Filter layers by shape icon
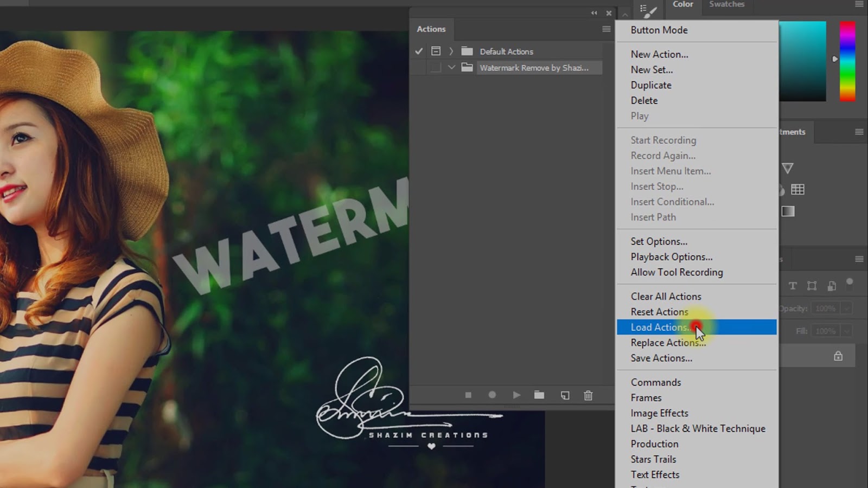Viewport: 868px width, 488px height. [812, 286]
